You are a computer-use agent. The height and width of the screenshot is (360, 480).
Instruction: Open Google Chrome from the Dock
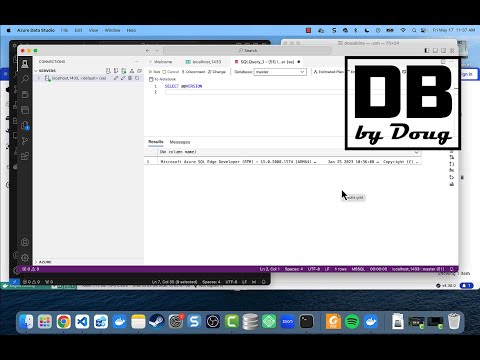[63, 322]
